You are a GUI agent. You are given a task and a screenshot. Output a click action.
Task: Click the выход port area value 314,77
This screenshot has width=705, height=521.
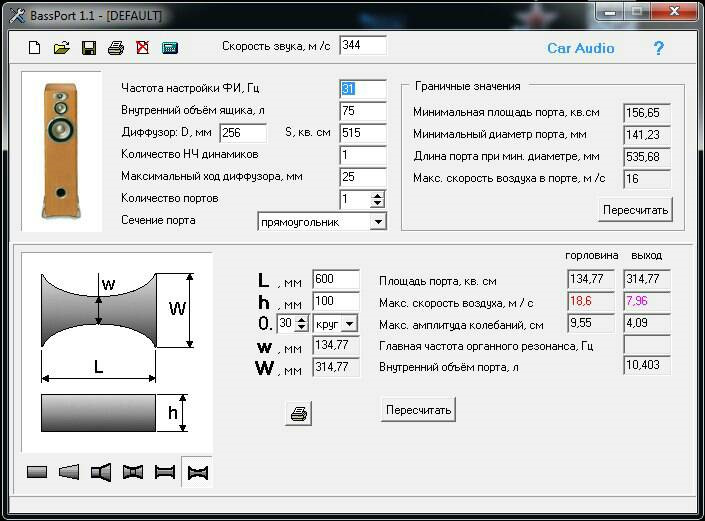tap(647, 279)
